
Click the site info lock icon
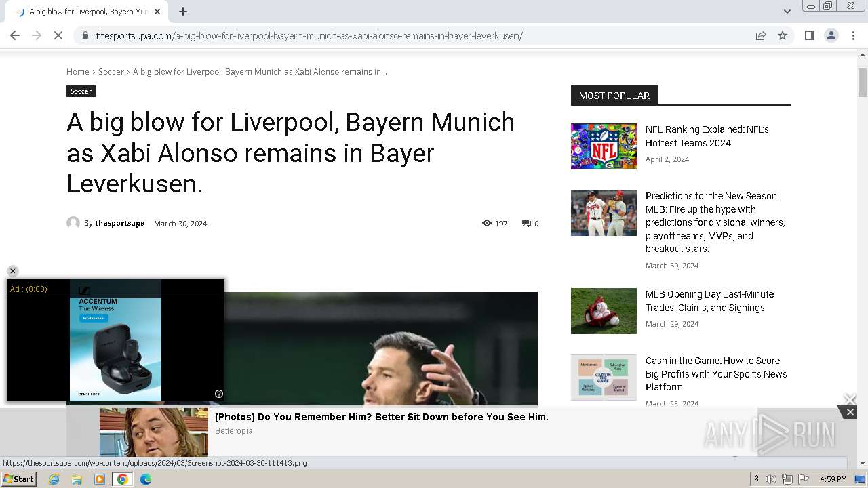coord(85,35)
